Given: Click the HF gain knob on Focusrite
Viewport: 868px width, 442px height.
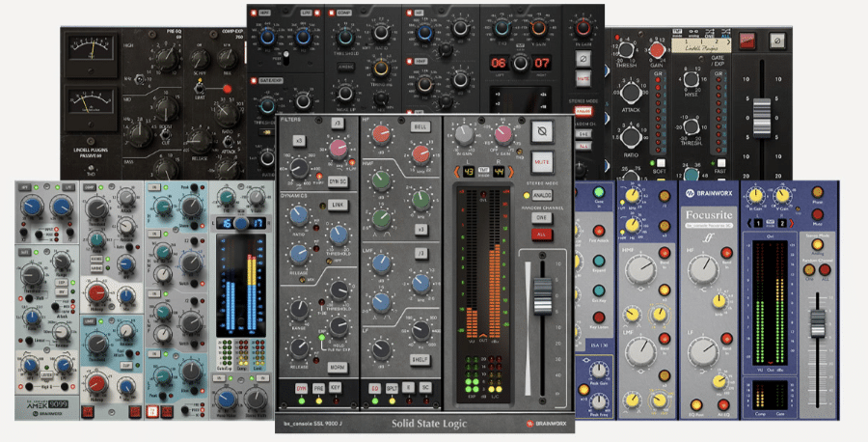Looking at the screenshot, I should coord(703,270).
